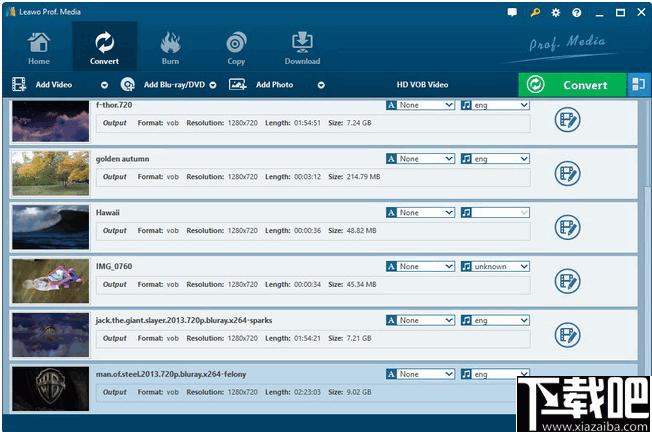The width and height of the screenshot is (652, 432).
Task: Open subtitle dropdown for golden autumn
Action: coord(420,159)
